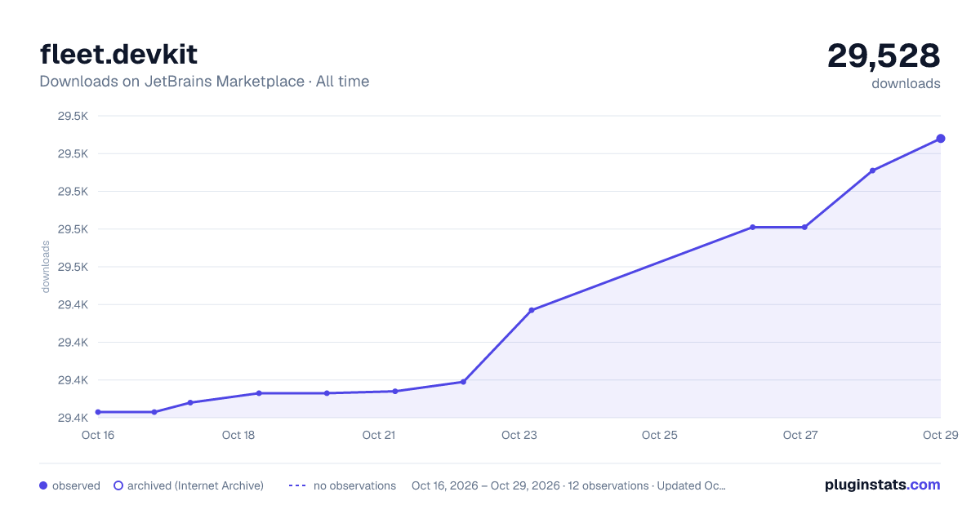Click the bottom 29.4K y-axis label
Screen dimensions: 980x514
point(73,418)
